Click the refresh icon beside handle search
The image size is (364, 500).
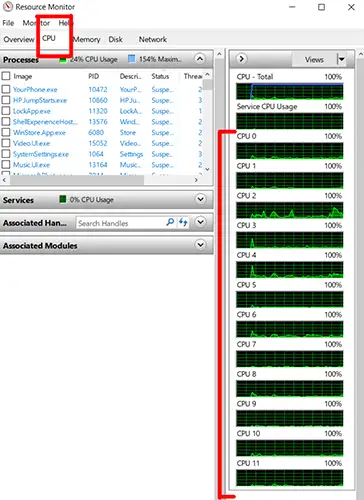183,222
